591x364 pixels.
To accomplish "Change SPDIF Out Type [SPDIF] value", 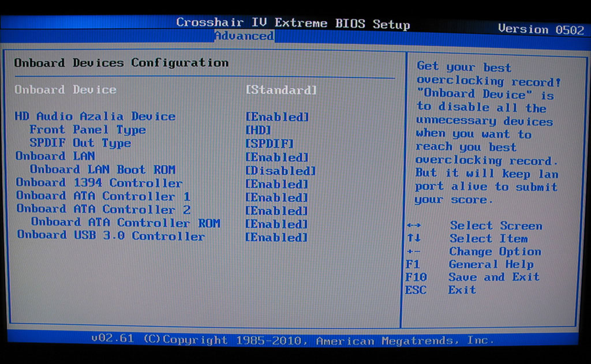I will (270, 144).
